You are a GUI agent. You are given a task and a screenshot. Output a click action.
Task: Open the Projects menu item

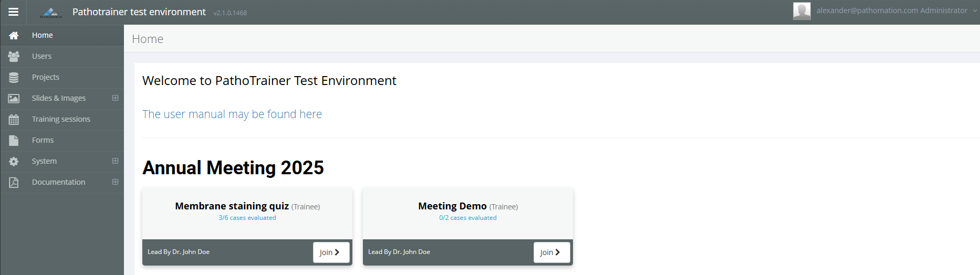[46, 77]
